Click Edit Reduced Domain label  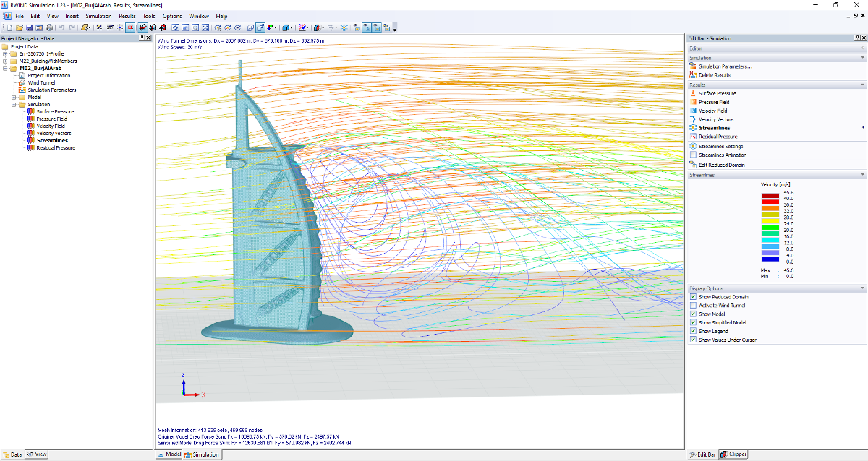pos(723,165)
